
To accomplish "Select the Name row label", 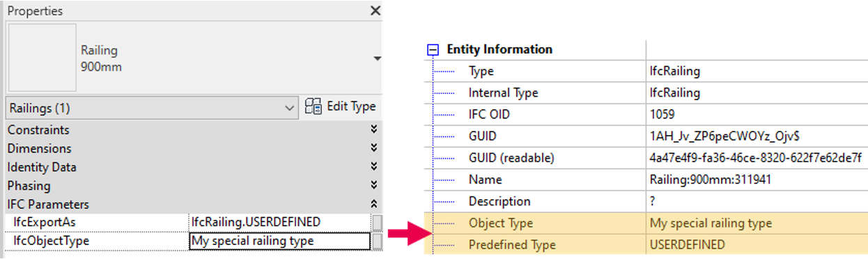I will click(x=485, y=180).
